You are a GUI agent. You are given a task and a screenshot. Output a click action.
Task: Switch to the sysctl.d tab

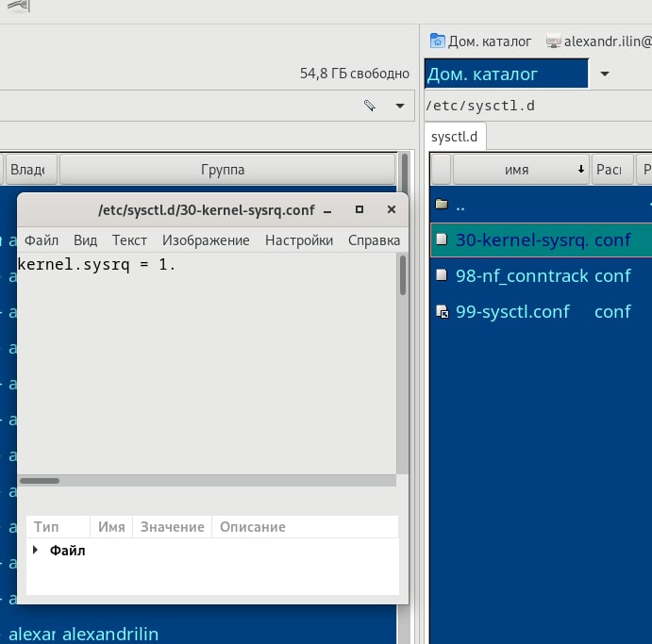(455, 137)
